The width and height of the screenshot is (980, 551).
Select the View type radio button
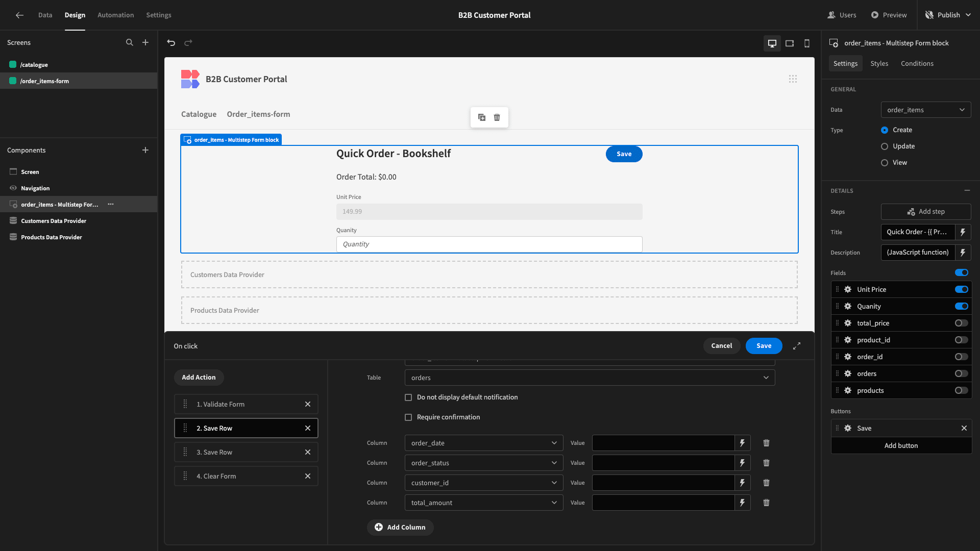885,163
